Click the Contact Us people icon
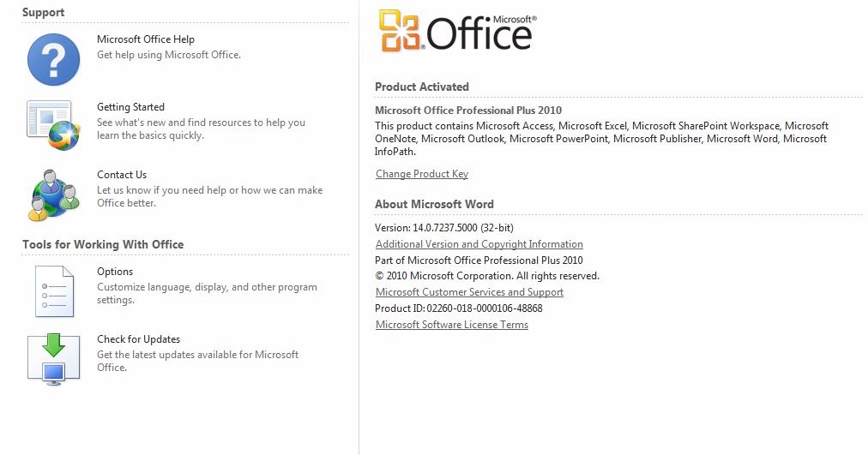The image size is (868, 455). (53, 195)
